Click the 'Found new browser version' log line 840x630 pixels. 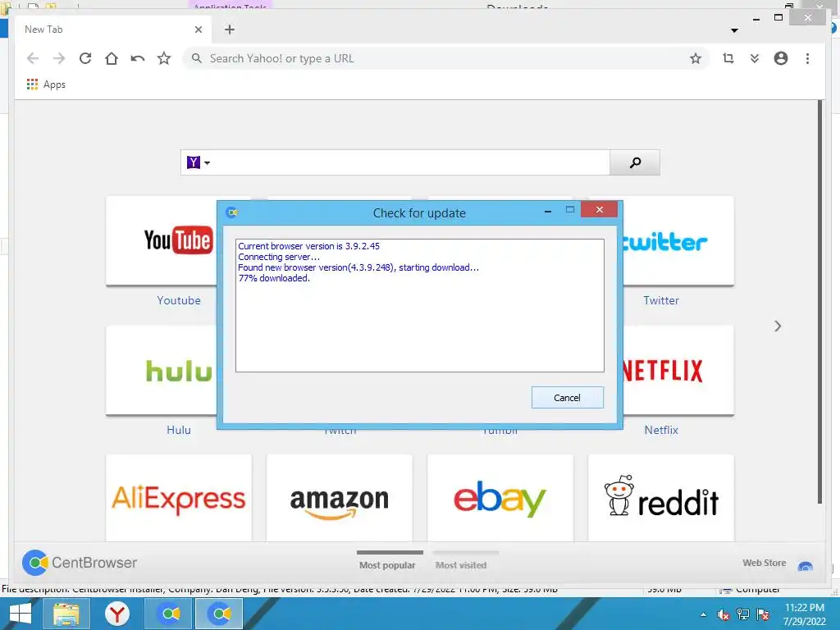pyautogui.click(x=358, y=268)
